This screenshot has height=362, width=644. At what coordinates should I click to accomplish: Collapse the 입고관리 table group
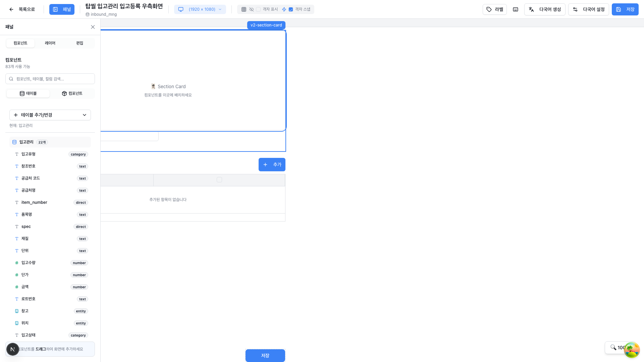50,142
